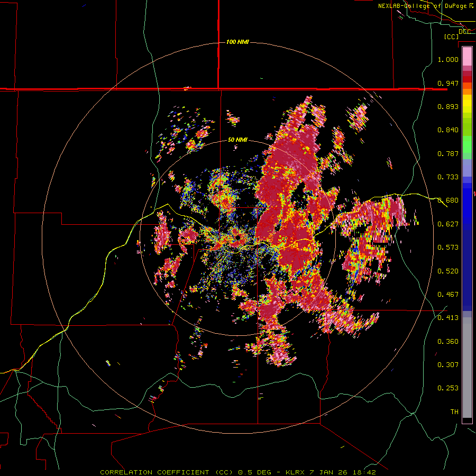Screen dimensions: 476x476
Task: Click the black radar site dot at center
Action: (x=239, y=237)
